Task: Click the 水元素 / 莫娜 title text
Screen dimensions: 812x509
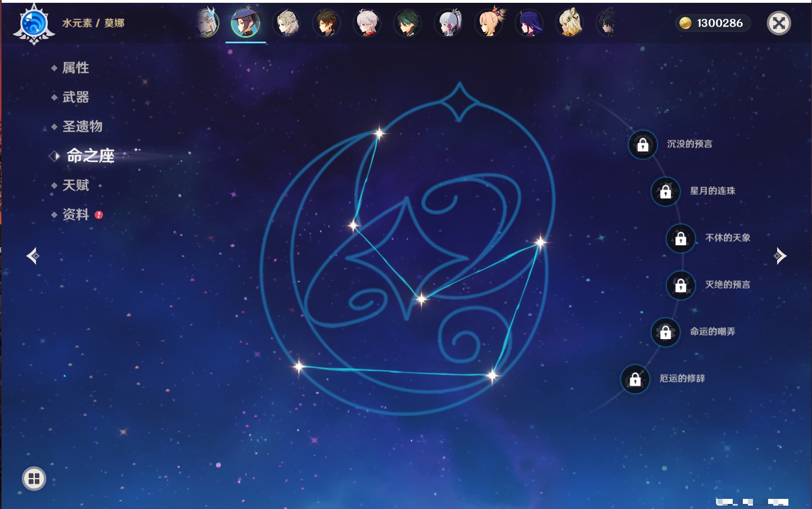Action: (93, 23)
